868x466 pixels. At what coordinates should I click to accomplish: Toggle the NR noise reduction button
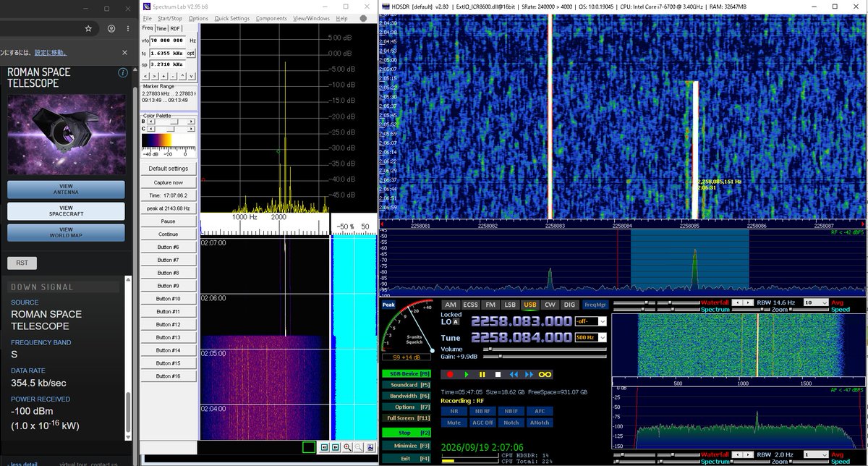click(454, 411)
